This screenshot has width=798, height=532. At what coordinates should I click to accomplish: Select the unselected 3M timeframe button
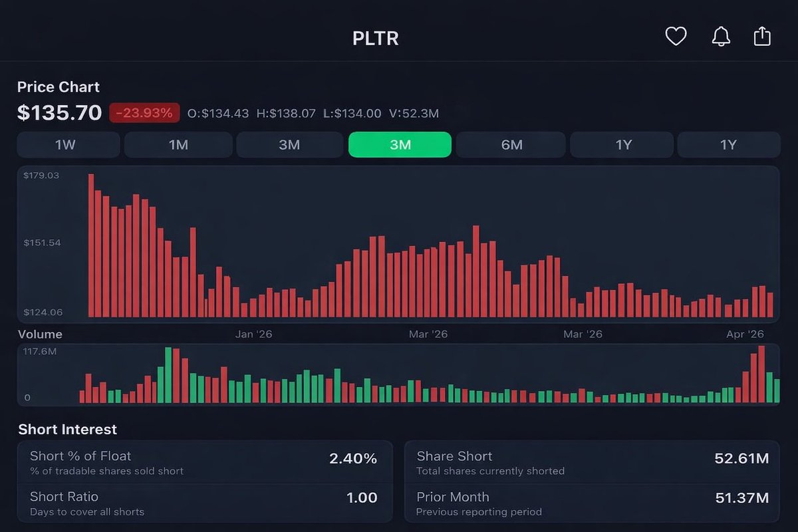point(289,144)
